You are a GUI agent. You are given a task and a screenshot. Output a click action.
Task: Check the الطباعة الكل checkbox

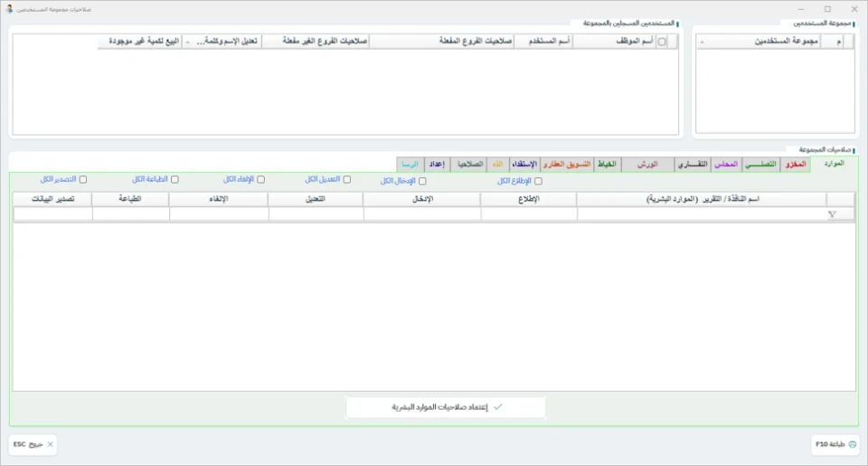click(x=175, y=179)
